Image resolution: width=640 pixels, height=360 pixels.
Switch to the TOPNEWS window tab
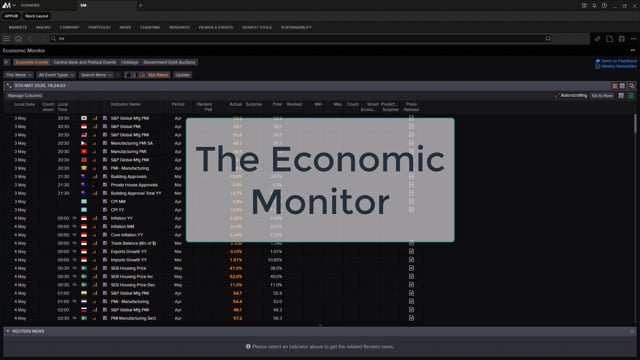coord(30,5)
